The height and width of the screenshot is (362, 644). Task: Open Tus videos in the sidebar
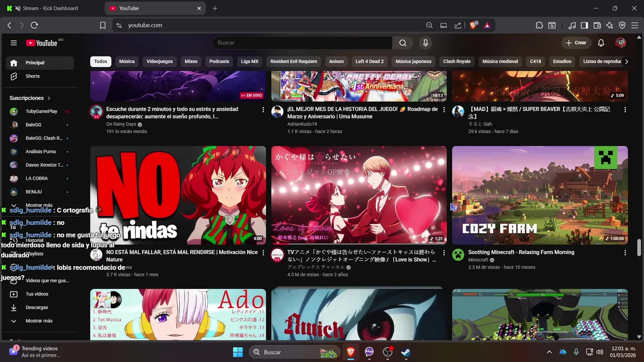click(40, 294)
